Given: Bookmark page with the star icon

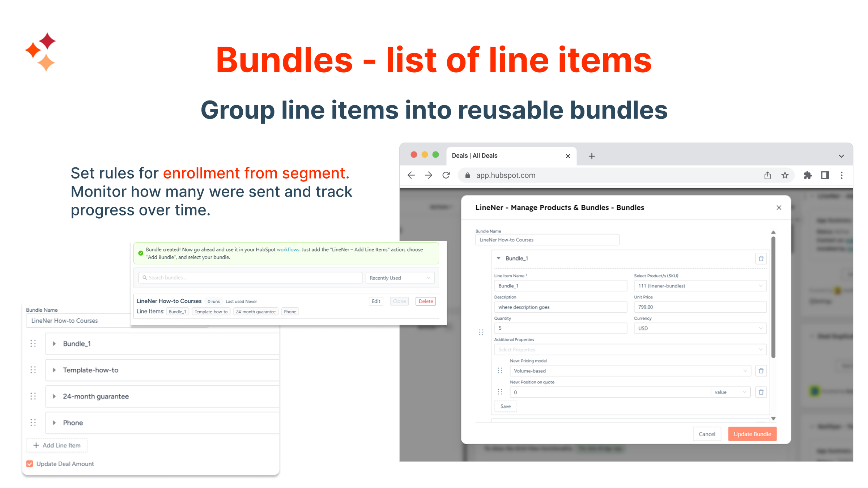Looking at the screenshot, I should tap(785, 175).
